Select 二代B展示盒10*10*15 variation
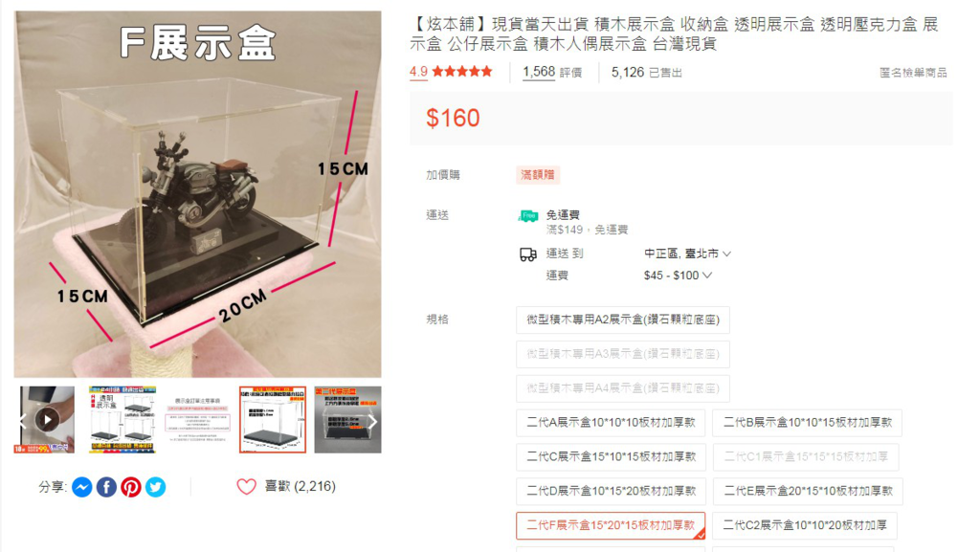This screenshot has height=552, width=980. point(808,423)
